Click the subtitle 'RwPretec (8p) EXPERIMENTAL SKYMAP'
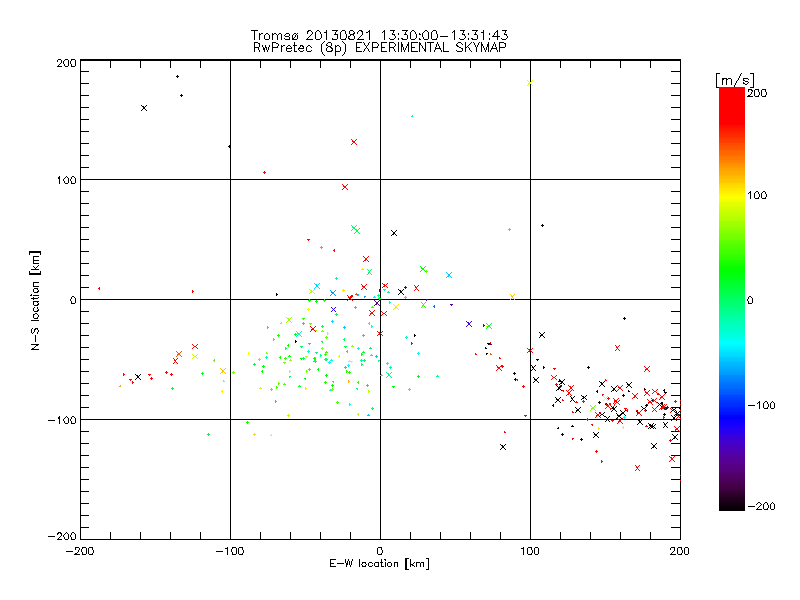The width and height of the screenshot is (800, 600). click(x=380, y=48)
